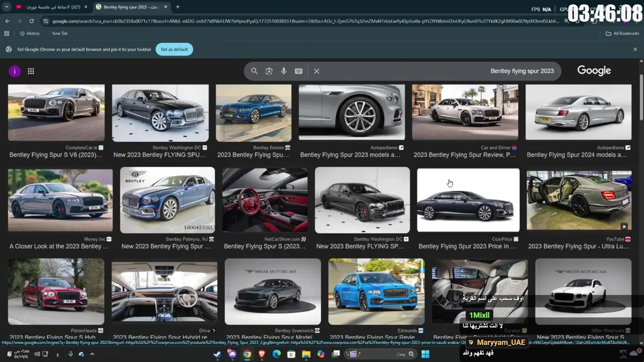
Task: Click 'Bentley Flying Spur 2023 models a...' caption
Action: (350, 155)
